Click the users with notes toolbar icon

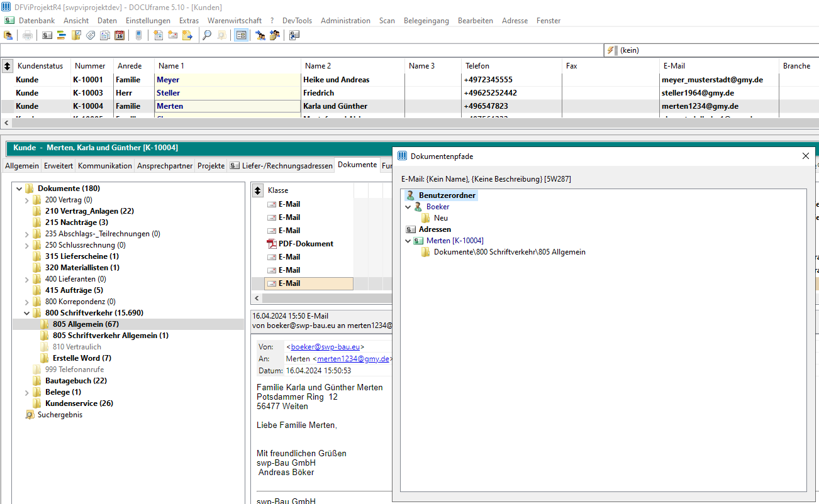(x=275, y=35)
